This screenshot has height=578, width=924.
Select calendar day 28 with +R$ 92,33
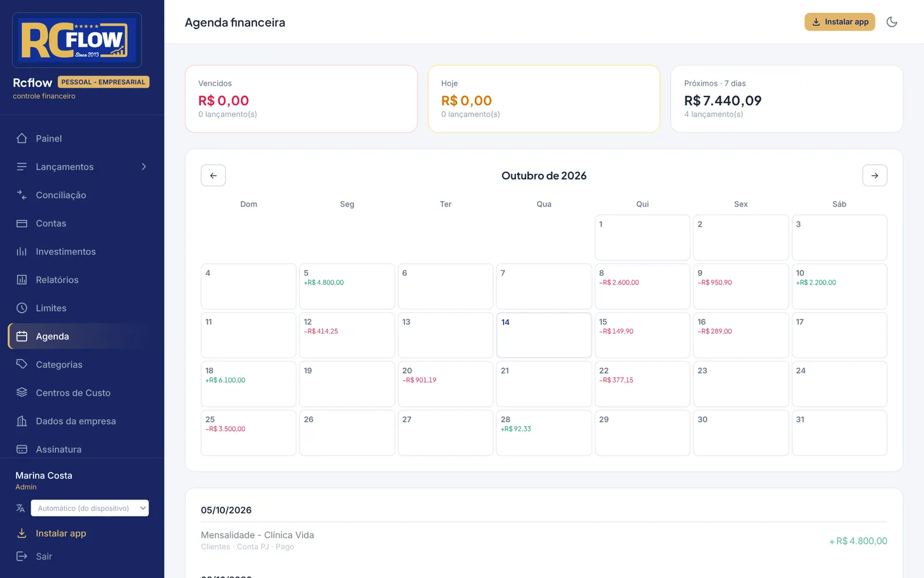[544, 433]
